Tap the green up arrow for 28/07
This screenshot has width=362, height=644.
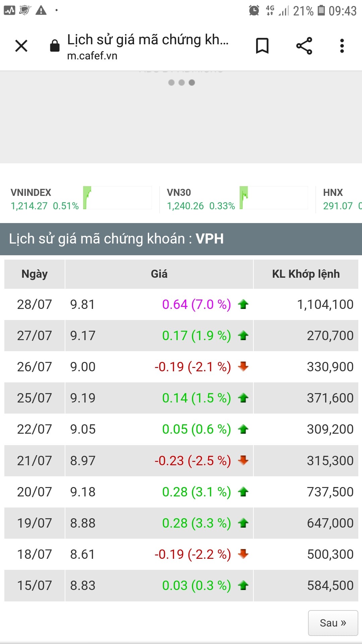click(243, 305)
